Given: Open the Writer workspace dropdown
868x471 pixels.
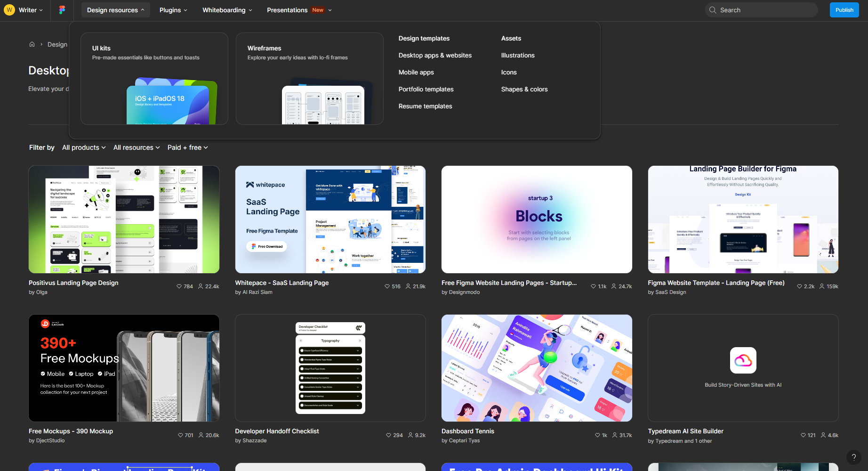Looking at the screenshot, I should [31, 10].
